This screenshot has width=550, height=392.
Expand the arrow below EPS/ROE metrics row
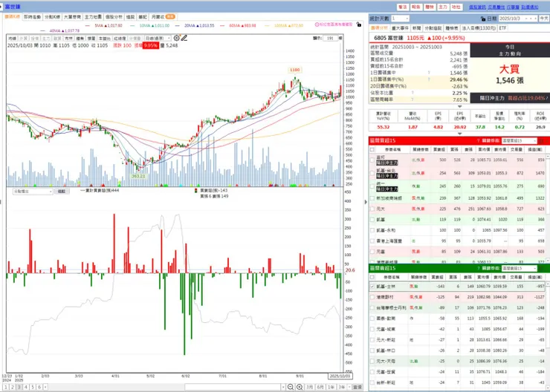coord(459,134)
